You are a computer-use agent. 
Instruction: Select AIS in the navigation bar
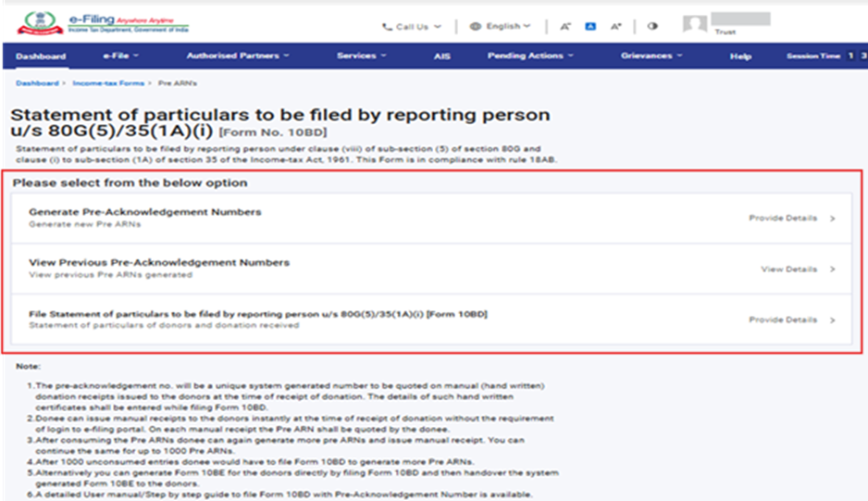(x=441, y=56)
